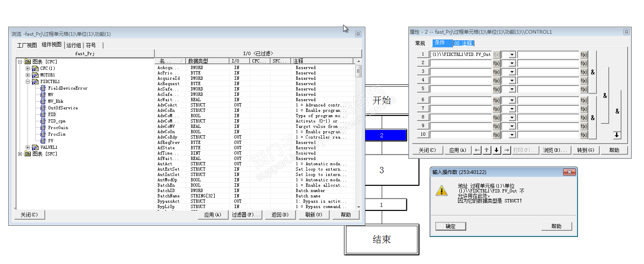Click the down arrow under the tall & button
644x264 pixels.
coord(616,135)
